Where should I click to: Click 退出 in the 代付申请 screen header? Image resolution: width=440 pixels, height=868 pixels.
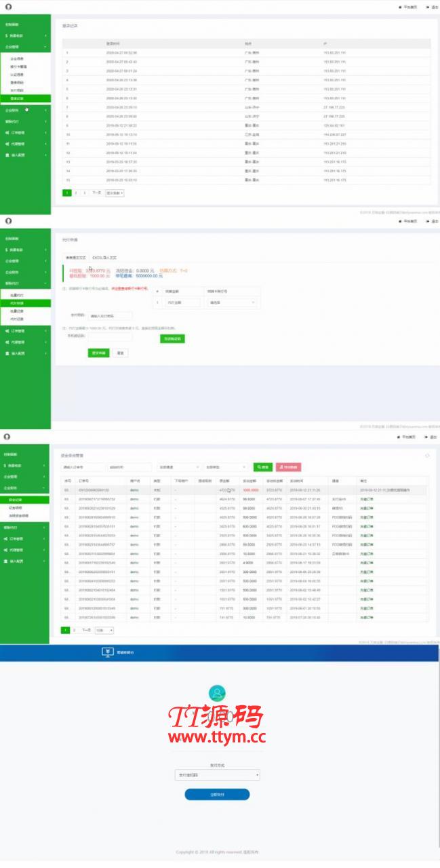click(x=432, y=221)
